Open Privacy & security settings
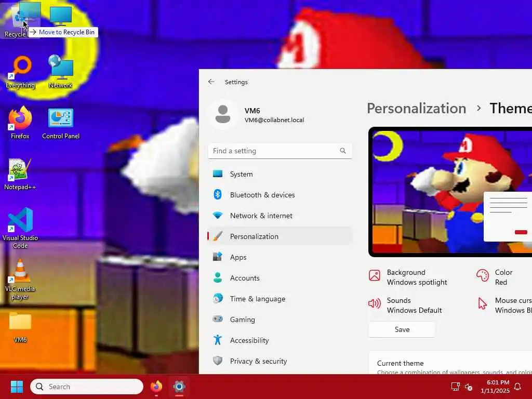Viewport: 532px width, 399px height. pyautogui.click(x=280, y=361)
